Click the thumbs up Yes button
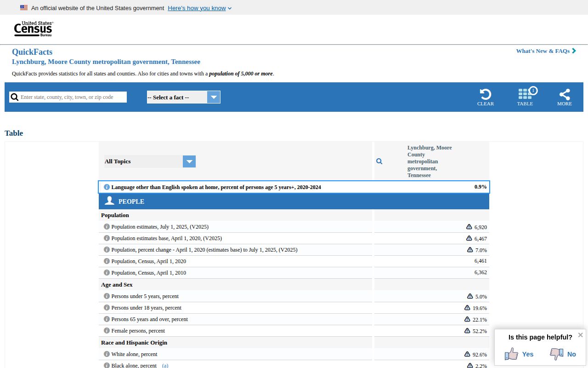Viewport: 588px width, 368px height. coord(519,354)
